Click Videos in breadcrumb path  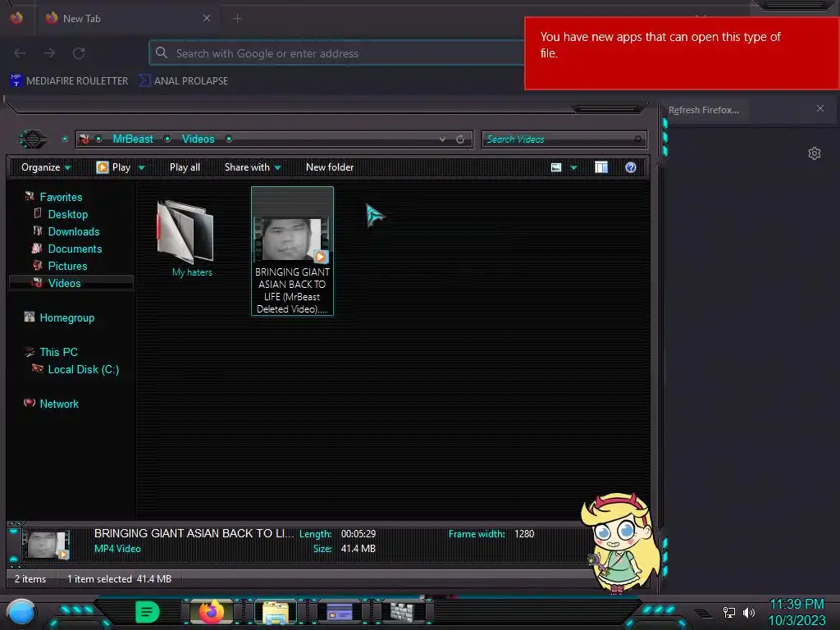coord(199,139)
